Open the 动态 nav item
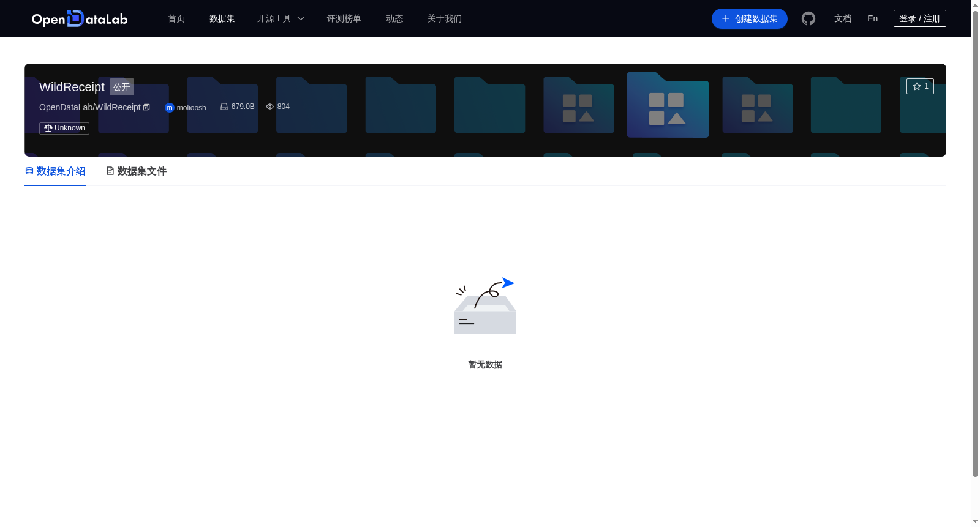Screen dimensions: 980x527 click(x=394, y=18)
